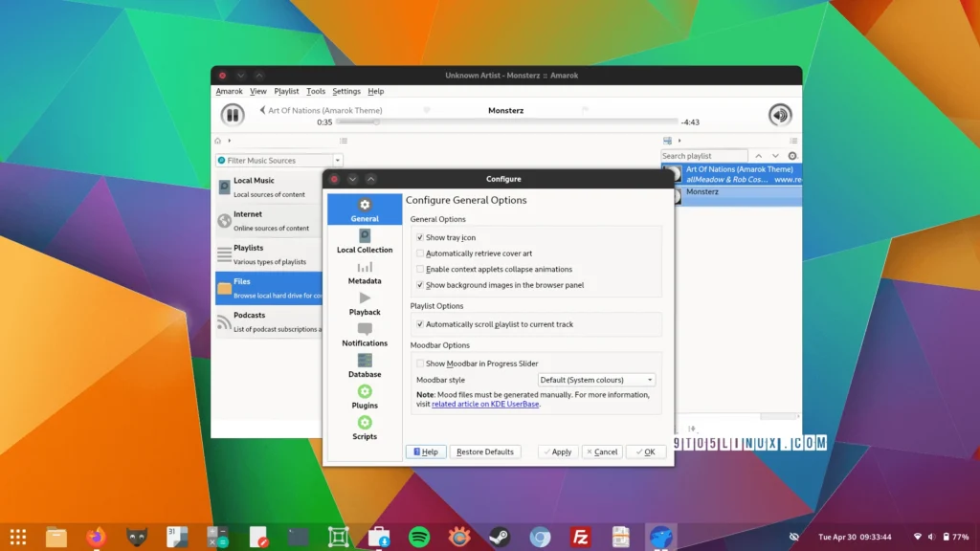Toggle Show tray icon checkbox
The width and height of the screenshot is (980, 551).
point(420,237)
